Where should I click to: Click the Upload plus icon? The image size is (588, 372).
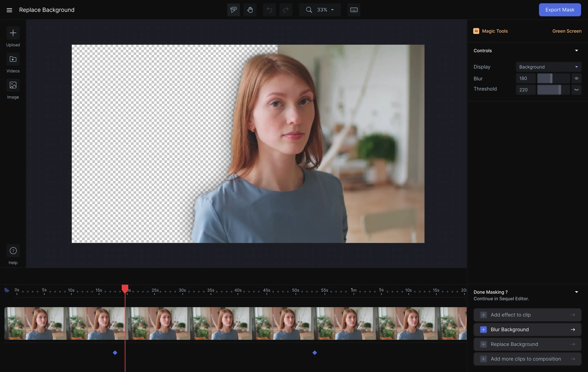pyautogui.click(x=13, y=33)
